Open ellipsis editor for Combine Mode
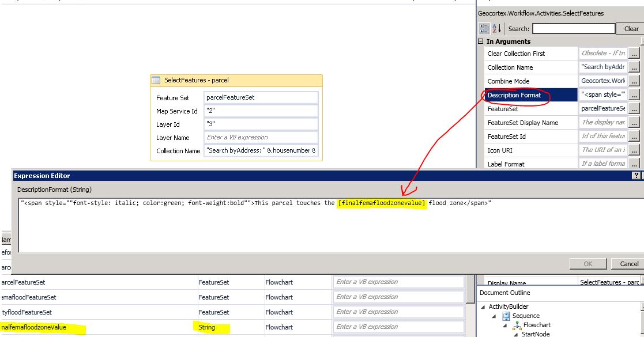644x337 pixels. point(634,81)
